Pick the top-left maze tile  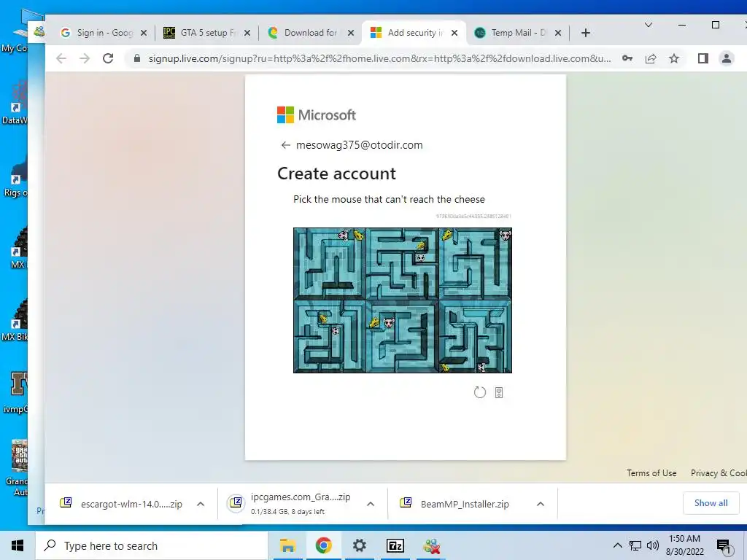[330, 264]
